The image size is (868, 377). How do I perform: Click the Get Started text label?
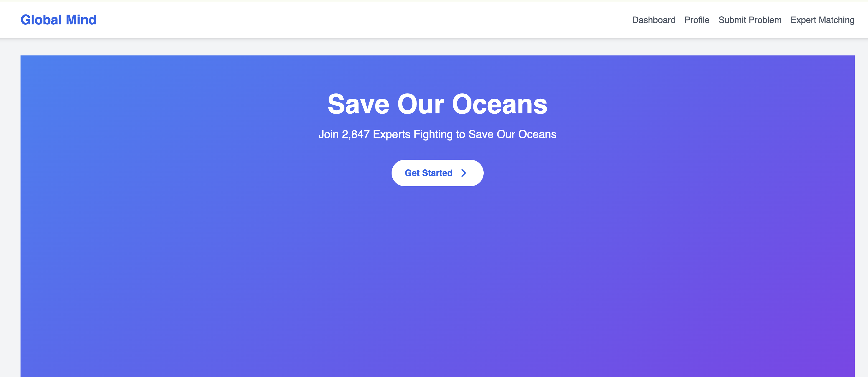[x=428, y=173]
